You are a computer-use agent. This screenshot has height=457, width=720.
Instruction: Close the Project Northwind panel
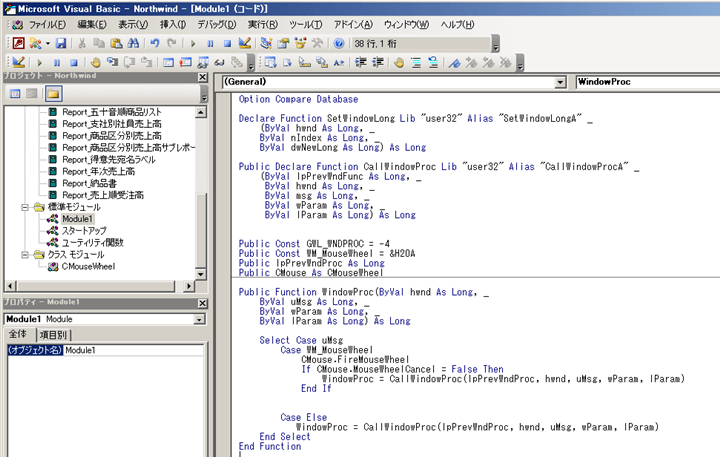tap(201, 78)
